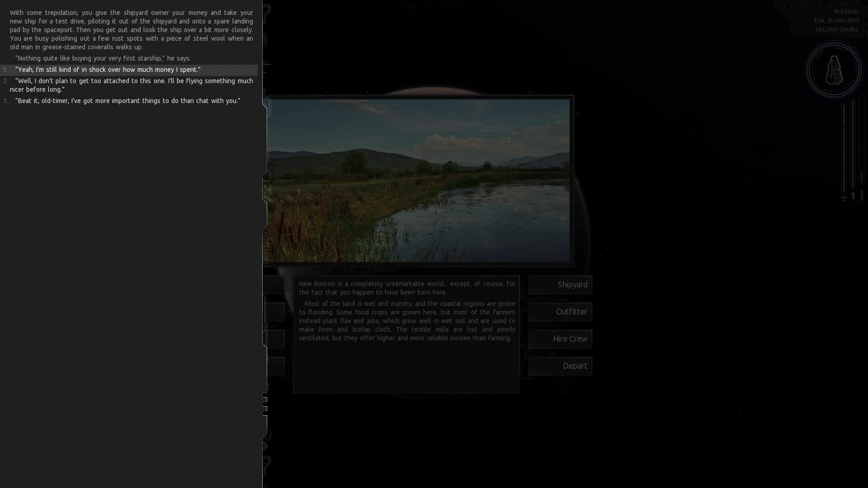868x488 pixels.
Task: Click the Hire Crew button
Action: (560, 339)
